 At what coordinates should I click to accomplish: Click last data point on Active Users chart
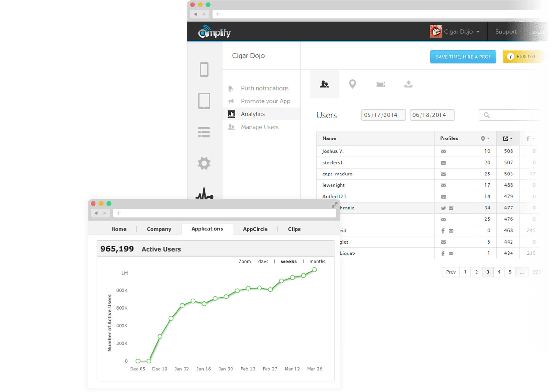pos(315,270)
